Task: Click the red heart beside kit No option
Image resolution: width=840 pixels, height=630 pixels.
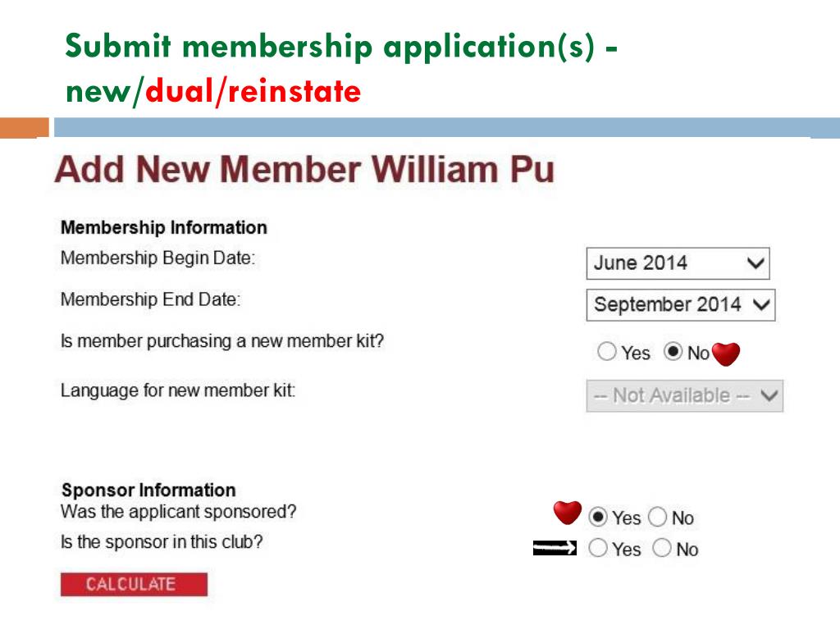Action: [x=726, y=354]
